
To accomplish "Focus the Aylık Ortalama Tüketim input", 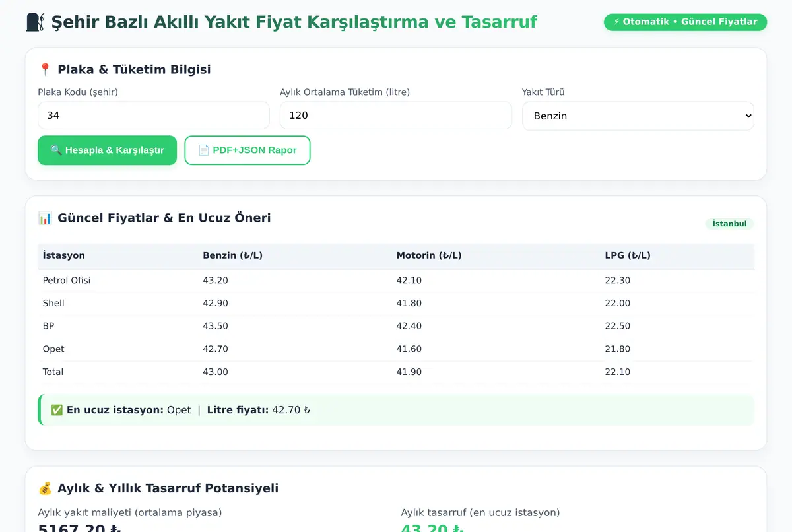I will [x=396, y=116].
